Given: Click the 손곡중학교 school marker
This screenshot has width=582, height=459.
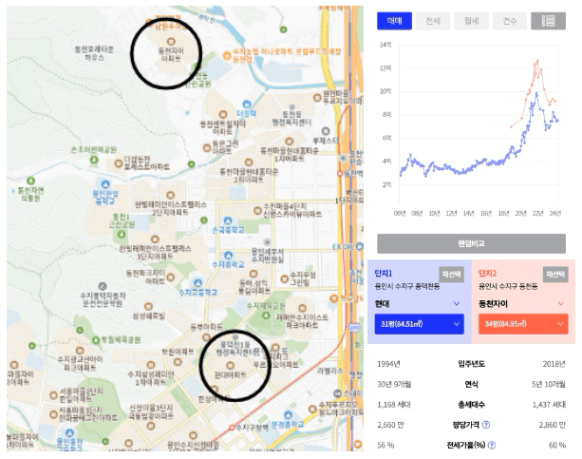Looking at the screenshot, I should click(x=228, y=221).
